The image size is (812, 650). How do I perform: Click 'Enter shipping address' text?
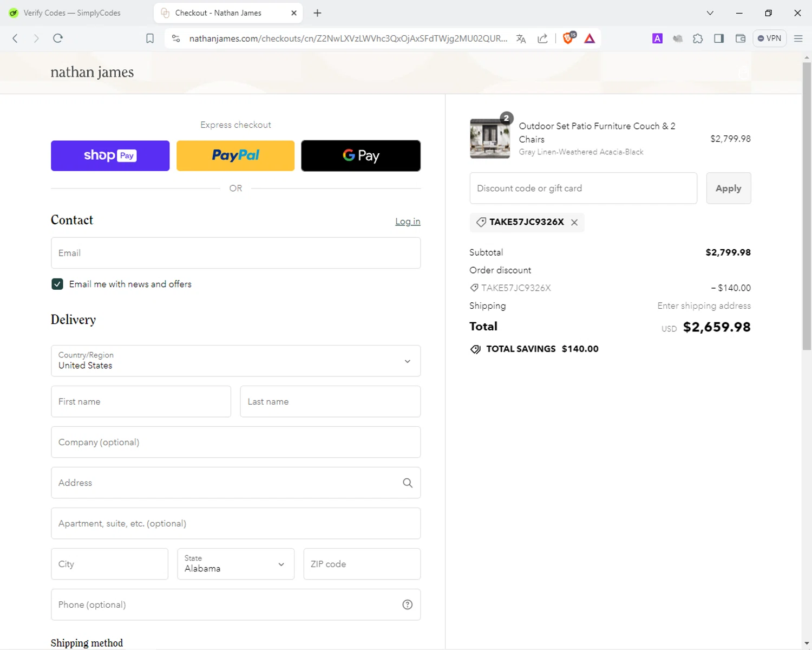pos(704,305)
